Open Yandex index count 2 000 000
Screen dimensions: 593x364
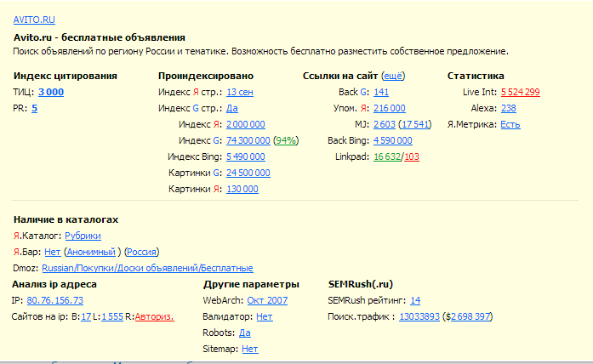coord(248,124)
